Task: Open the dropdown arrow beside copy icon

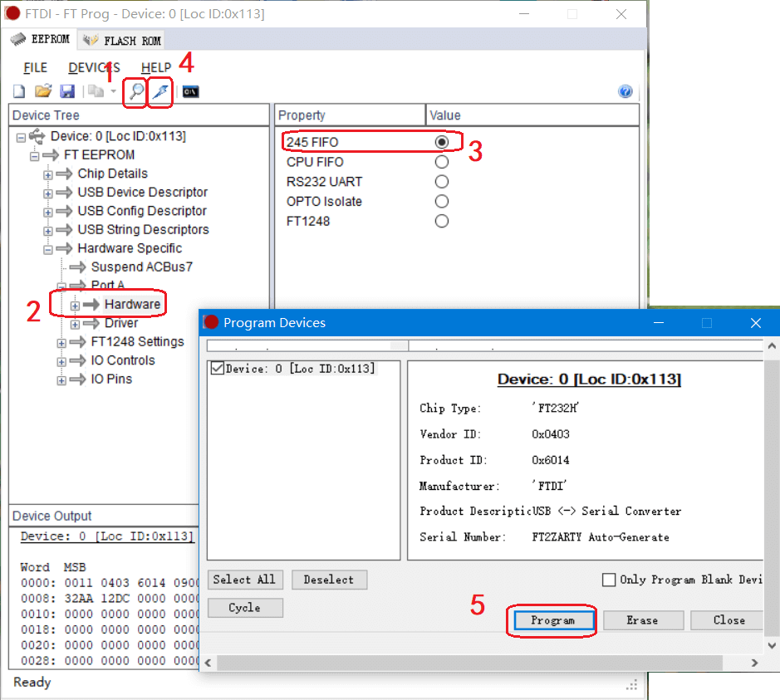Action: 114,91
